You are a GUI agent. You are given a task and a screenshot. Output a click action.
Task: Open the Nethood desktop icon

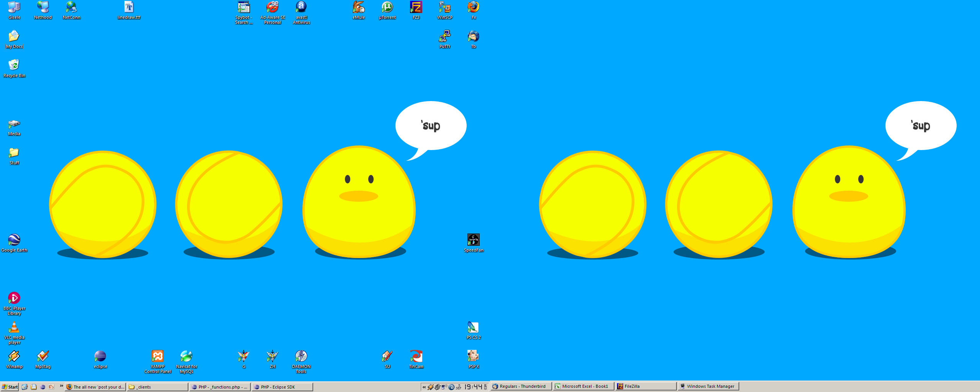[x=43, y=10]
